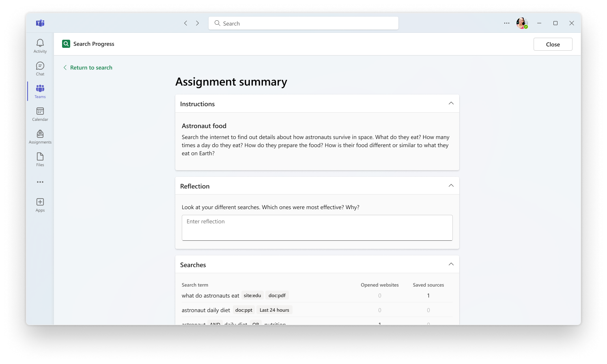607x364 pixels.
Task: Select the doc:pdf filter tag
Action: tap(277, 295)
